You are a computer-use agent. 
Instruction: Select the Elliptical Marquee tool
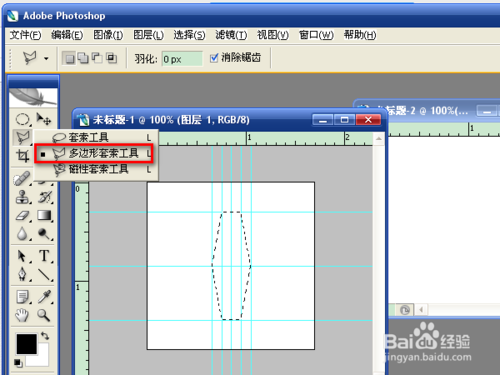tap(22, 119)
